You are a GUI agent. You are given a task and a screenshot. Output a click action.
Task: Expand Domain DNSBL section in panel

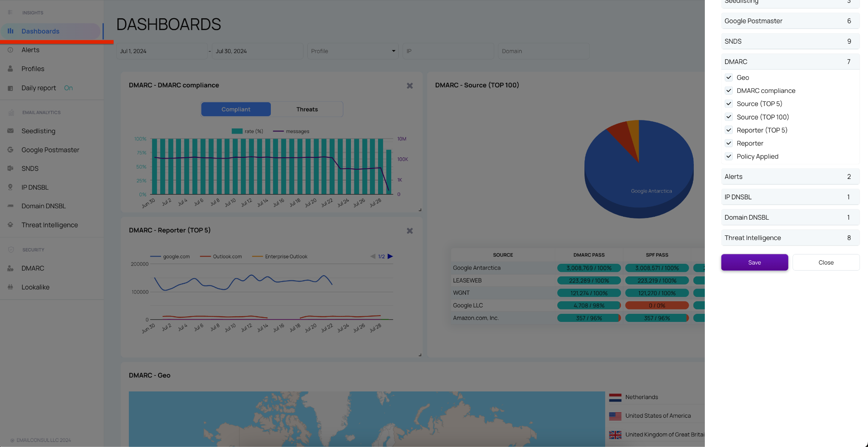[790, 217]
